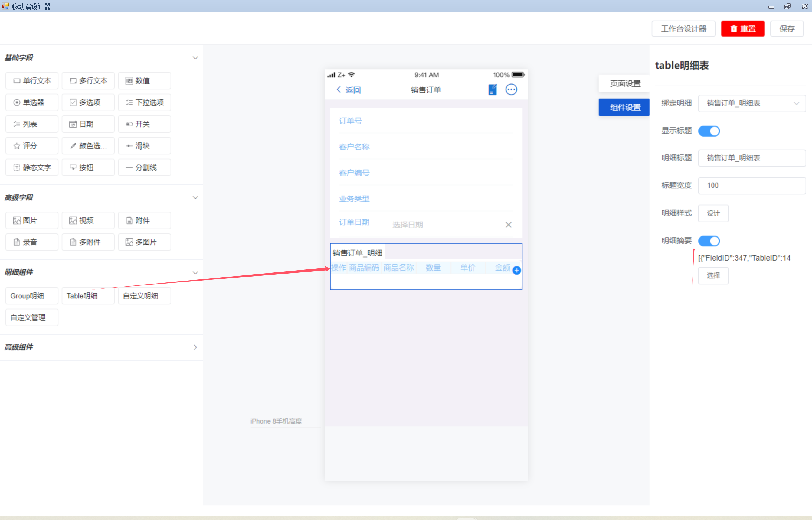
Task: Click the red 重置 reset button
Action: 742,29
